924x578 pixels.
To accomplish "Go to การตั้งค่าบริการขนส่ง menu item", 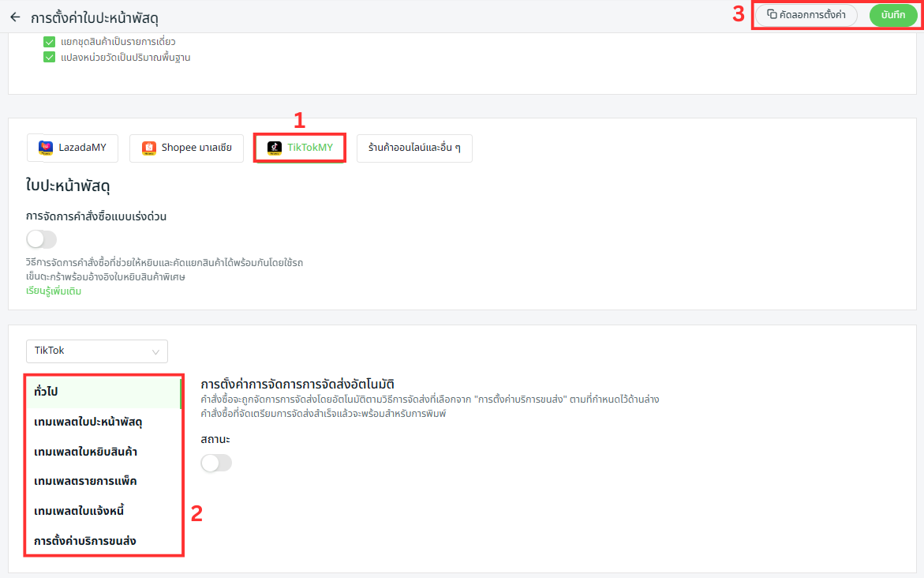I will point(84,542).
